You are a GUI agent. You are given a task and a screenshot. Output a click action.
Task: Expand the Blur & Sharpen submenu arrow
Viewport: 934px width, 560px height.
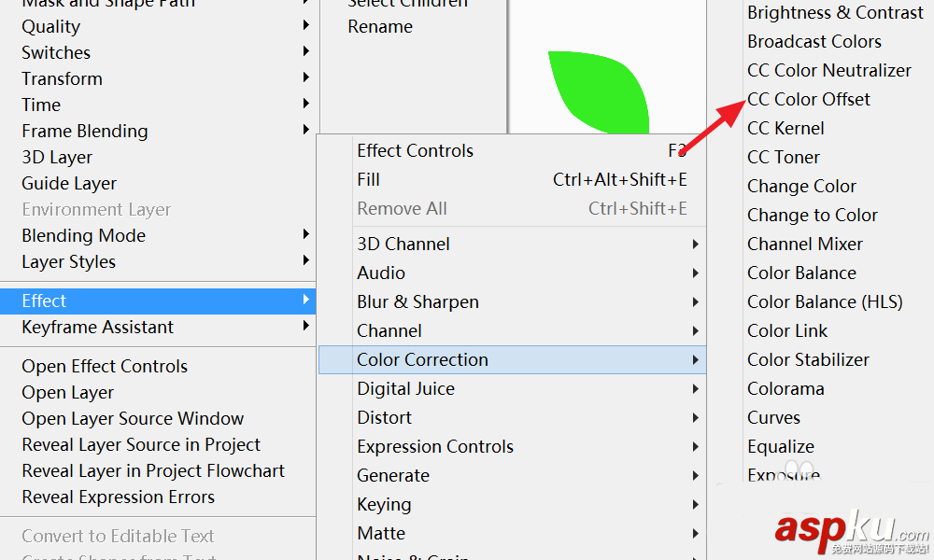tap(695, 301)
